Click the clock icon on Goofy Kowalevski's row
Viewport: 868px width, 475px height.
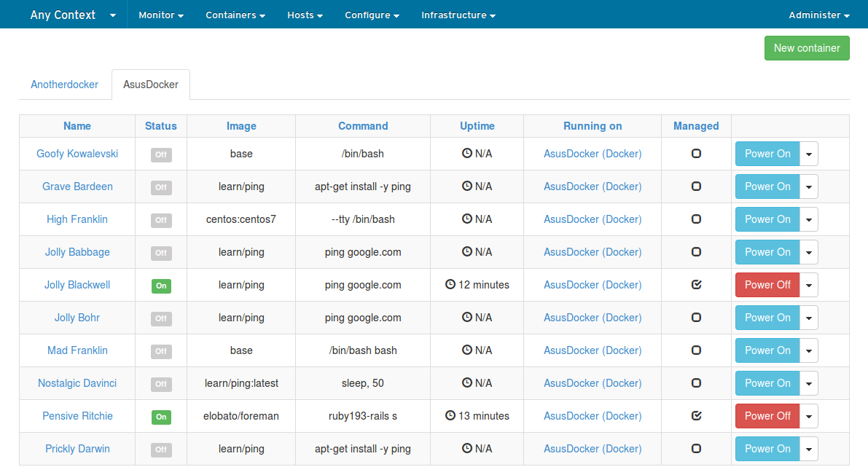pyautogui.click(x=466, y=154)
